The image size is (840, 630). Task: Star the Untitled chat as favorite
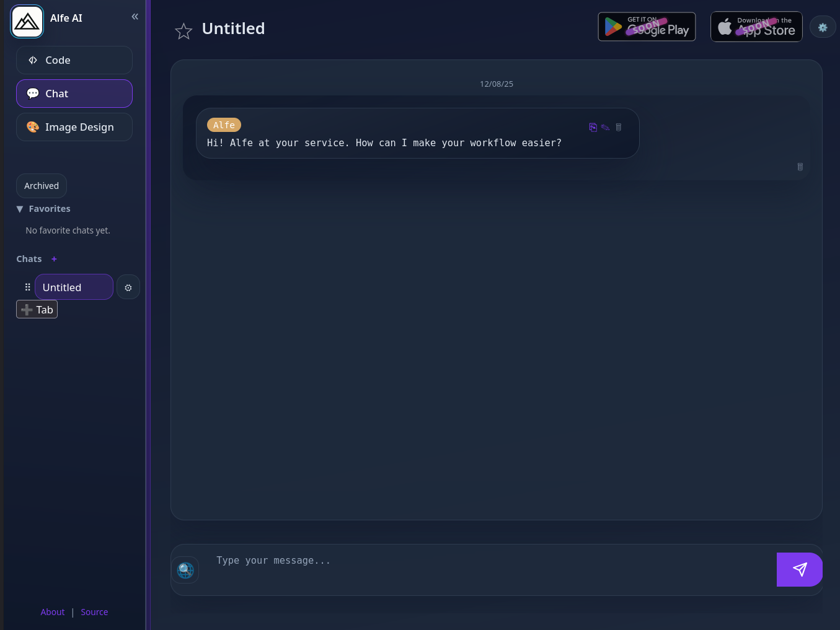coord(183,31)
